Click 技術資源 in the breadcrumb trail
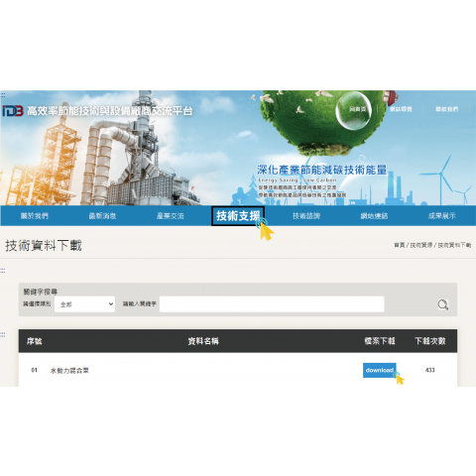Viewport: 476px width, 476px height. pyautogui.click(x=421, y=245)
